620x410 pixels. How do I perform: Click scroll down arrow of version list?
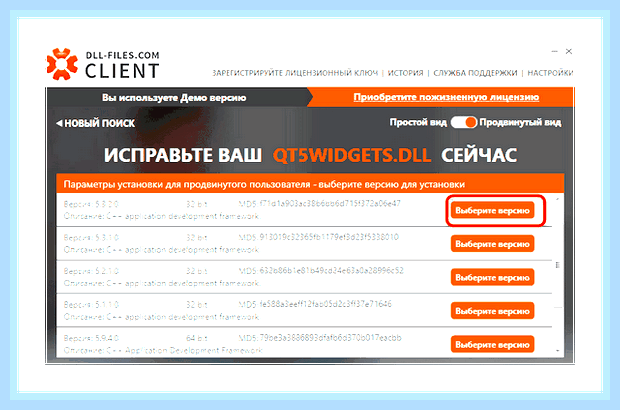(558, 351)
